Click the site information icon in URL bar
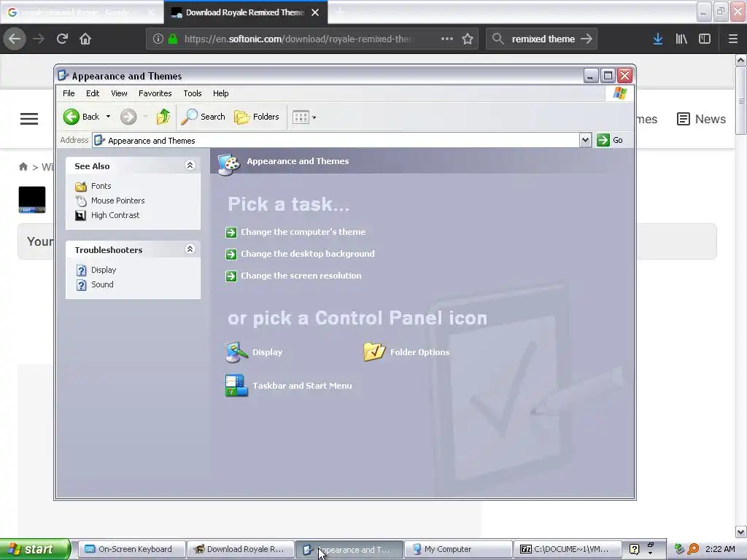 click(158, 39)
